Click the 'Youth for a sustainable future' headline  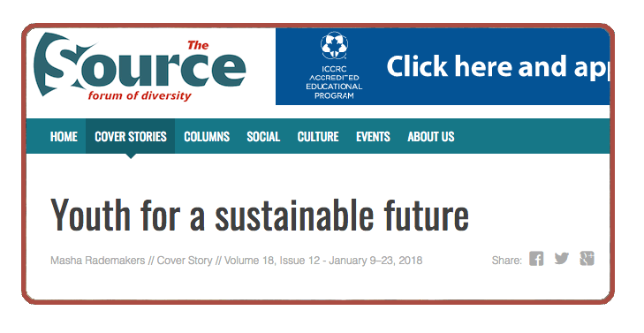click(x=260, y=216)
